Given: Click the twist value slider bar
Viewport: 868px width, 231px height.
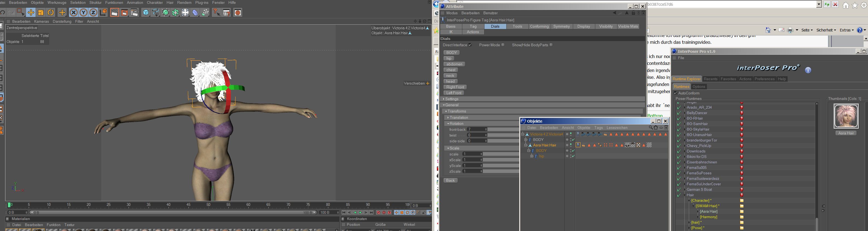Looking at the screenshot, I should [503, 135].
